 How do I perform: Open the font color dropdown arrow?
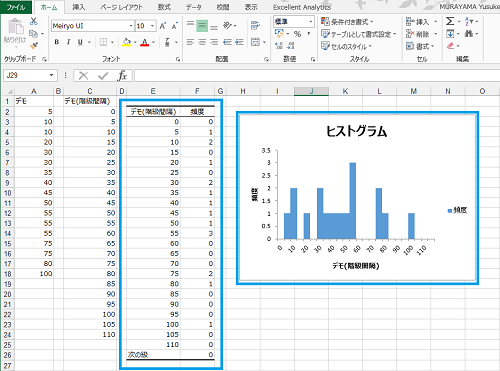(x=153, y=42)
